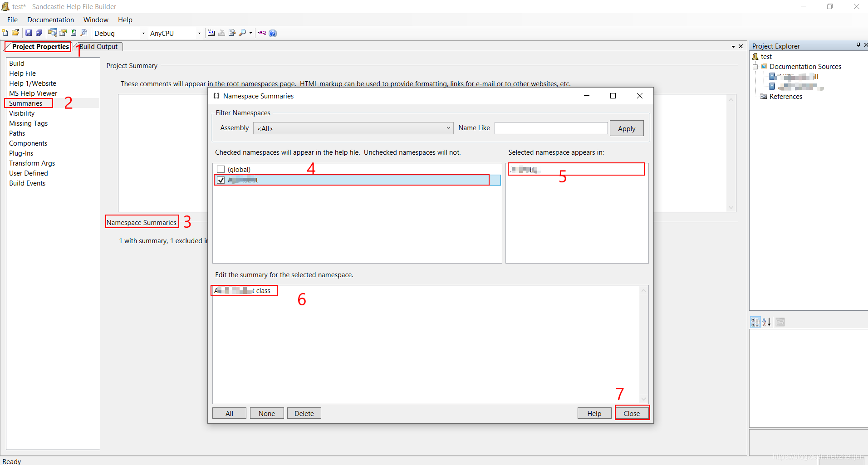Viewport: 868px width, 465px height.
Task: Click the Open Project folder icon
Action: [x=15, y=33]
